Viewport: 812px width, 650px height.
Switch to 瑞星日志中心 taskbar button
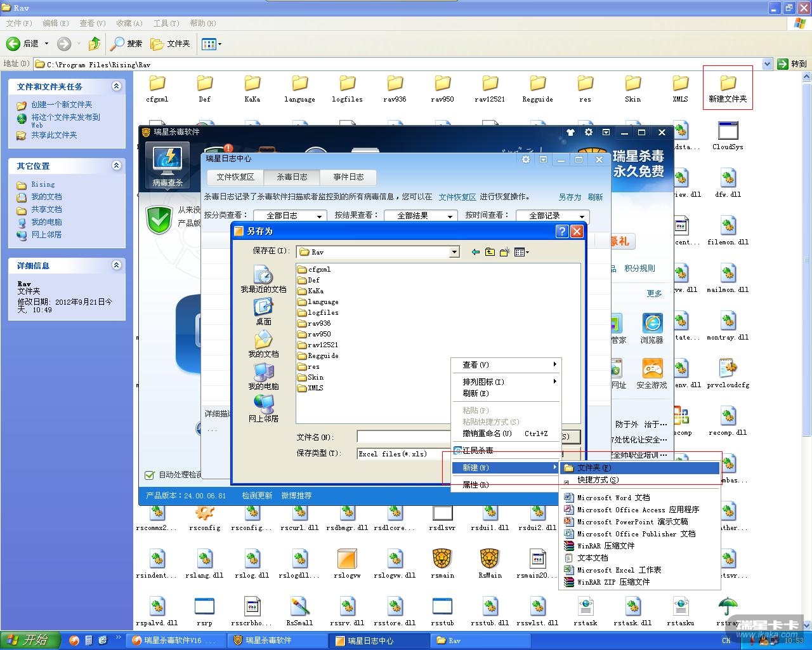[x=381, y=640]
